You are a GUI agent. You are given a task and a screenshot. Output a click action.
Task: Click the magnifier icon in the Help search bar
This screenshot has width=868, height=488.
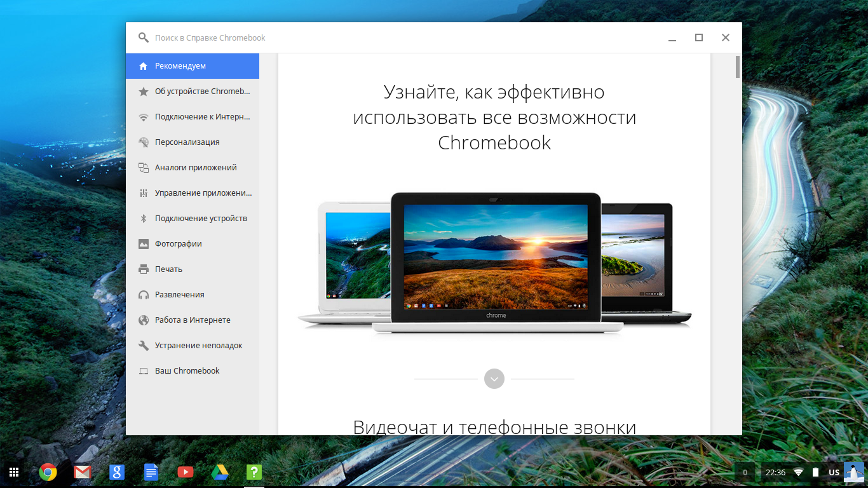144,38
